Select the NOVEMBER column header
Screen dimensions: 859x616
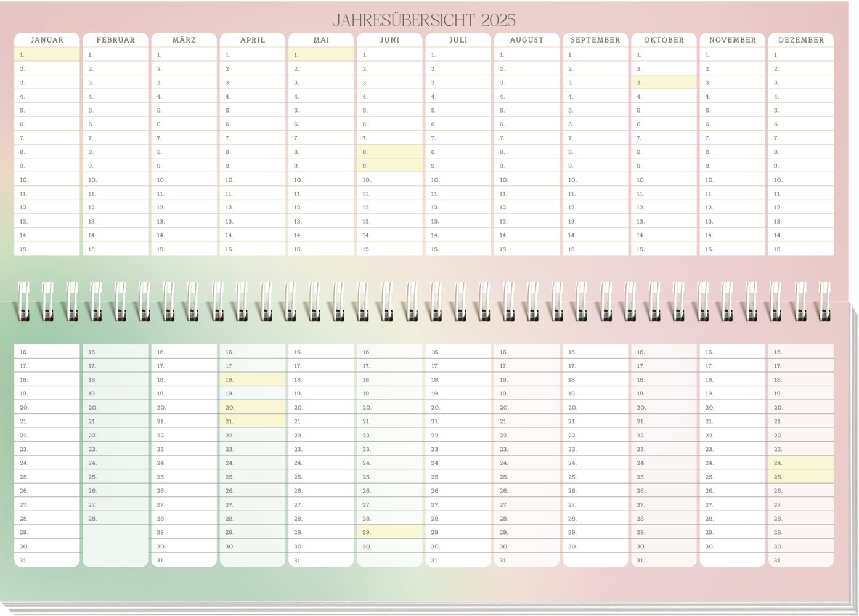733,40
